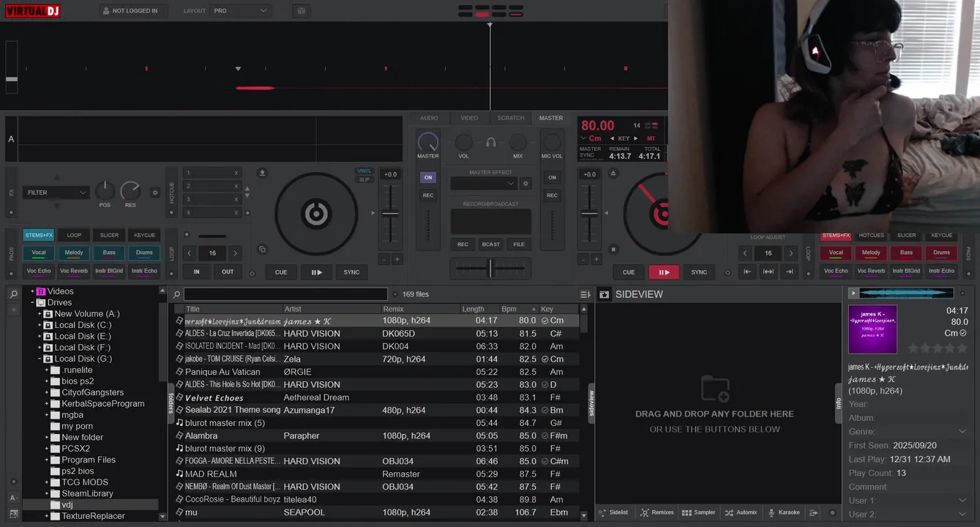
Task: Open the Sampler sideview tab
Action: click(x=698, y=512)
